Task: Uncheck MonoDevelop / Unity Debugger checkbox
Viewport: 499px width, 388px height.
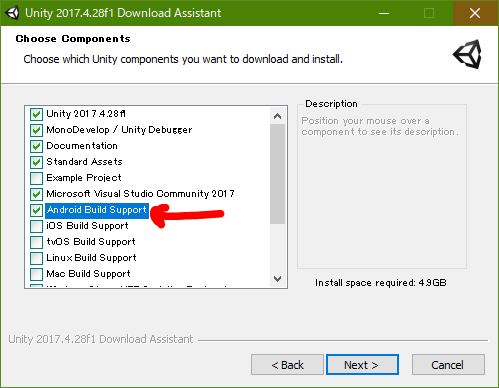Action: (x=36, y=130)
